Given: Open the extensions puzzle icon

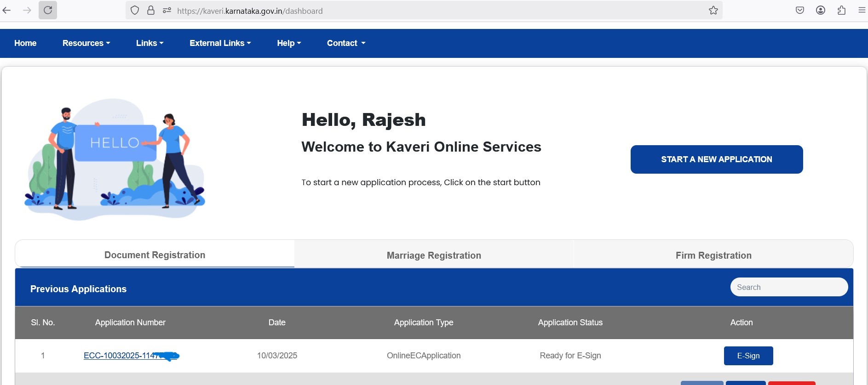Looking at the screenshot, I should click(x=841, y=10).
